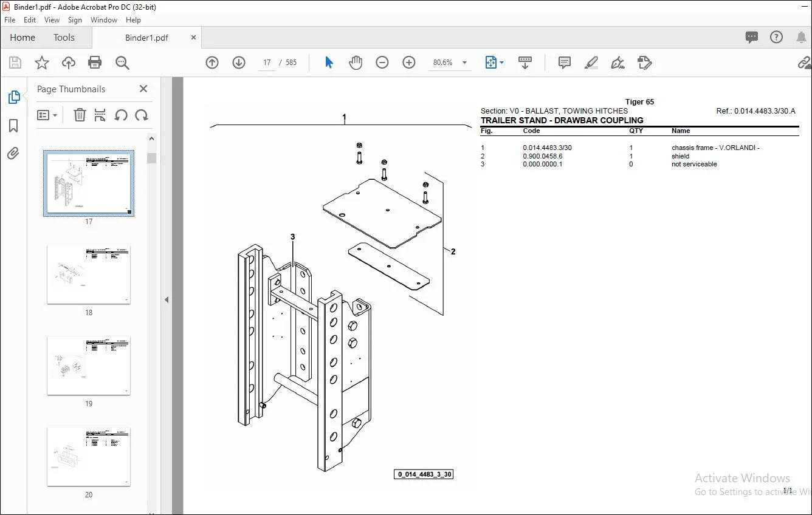The width and height of the screenshot is (812, 515).
Task: Rotate page clockwise
Action: coord(142,115)
